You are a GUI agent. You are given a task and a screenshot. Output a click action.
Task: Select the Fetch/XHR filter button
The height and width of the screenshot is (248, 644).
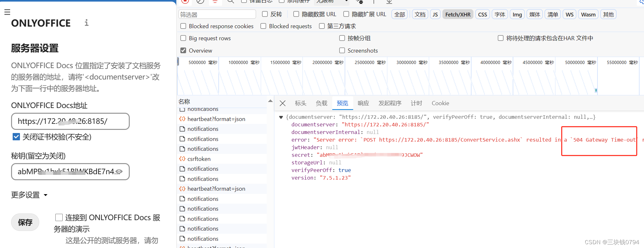(x=458, y=14)
